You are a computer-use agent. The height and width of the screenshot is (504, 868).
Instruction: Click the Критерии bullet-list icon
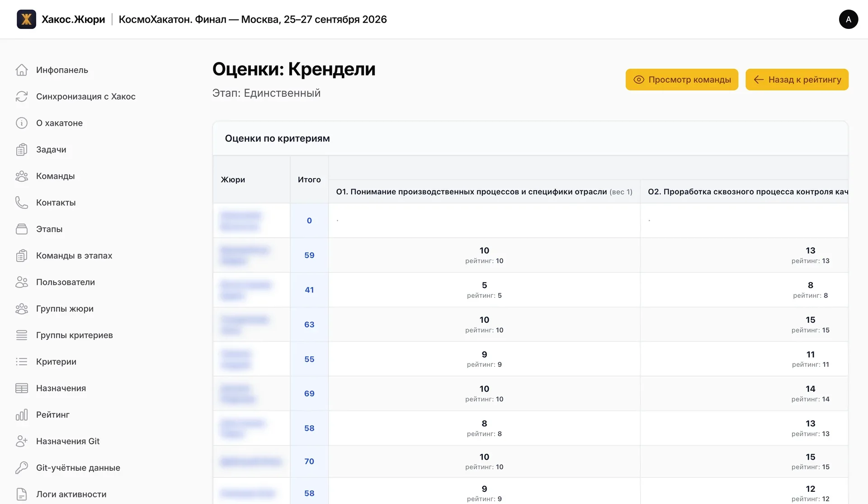pyautogui.click(x=22, y=362)
